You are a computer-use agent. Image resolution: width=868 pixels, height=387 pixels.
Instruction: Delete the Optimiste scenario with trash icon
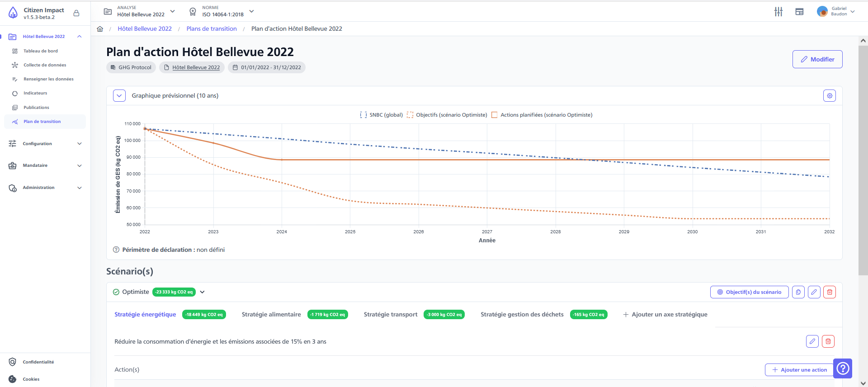point(830,292)
